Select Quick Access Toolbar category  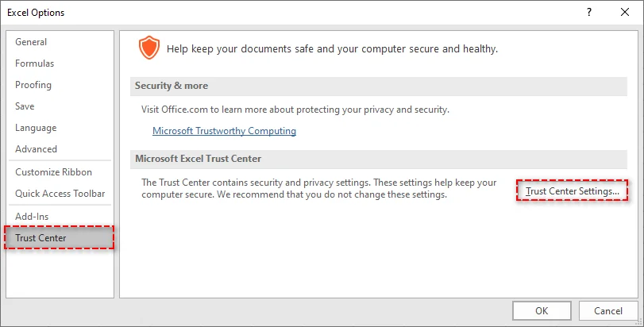point(60,194)
